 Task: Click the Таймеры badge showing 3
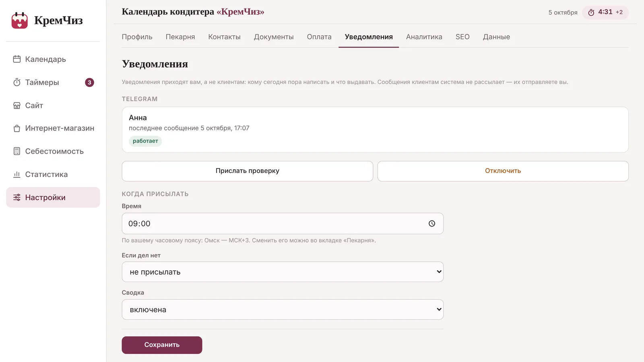89,82
